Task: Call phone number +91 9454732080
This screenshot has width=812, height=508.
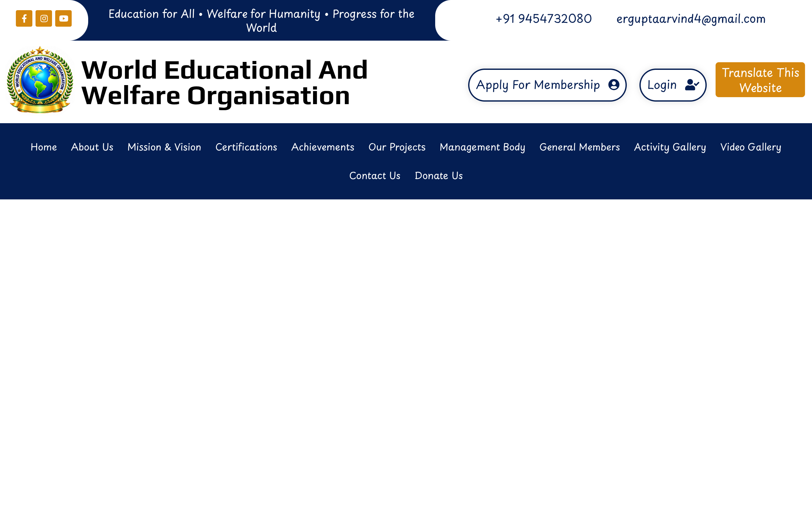Action: click(x=544, y=19)
